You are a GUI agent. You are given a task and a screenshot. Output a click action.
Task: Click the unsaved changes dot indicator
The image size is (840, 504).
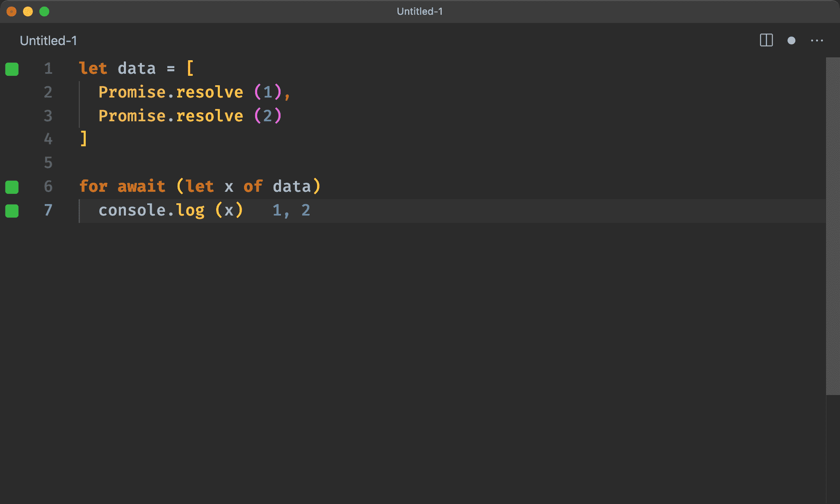[791, 40]
